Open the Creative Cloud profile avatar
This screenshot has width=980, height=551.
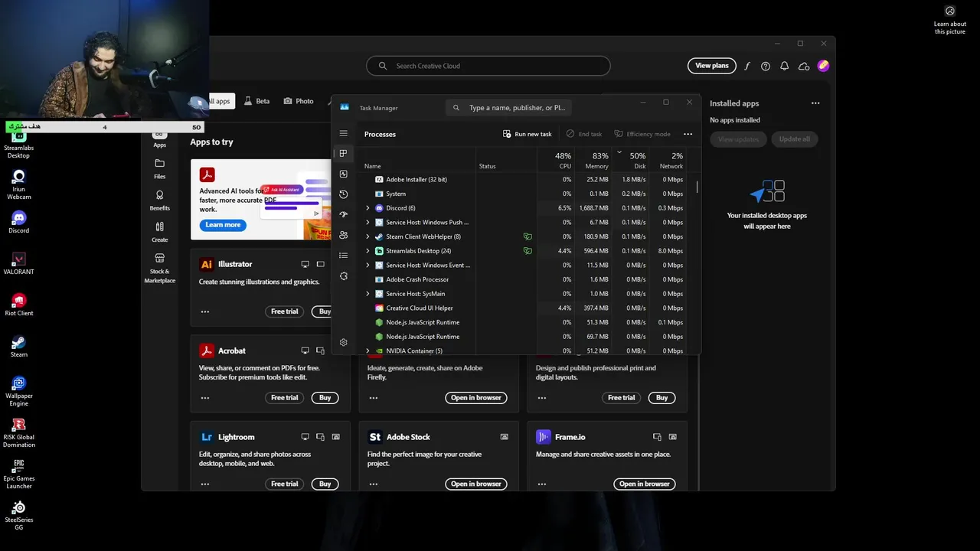[x=823, y=66]
